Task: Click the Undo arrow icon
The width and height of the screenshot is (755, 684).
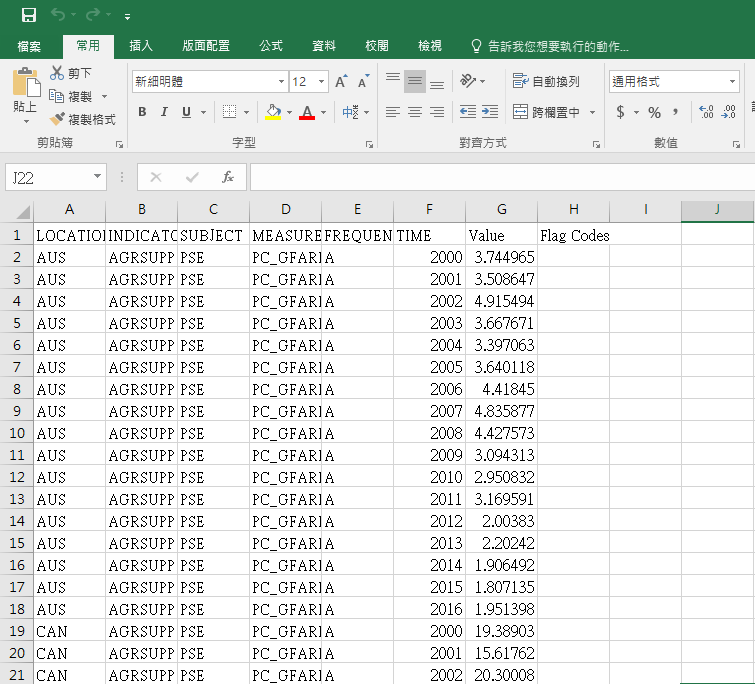Action: coord(58,15)
